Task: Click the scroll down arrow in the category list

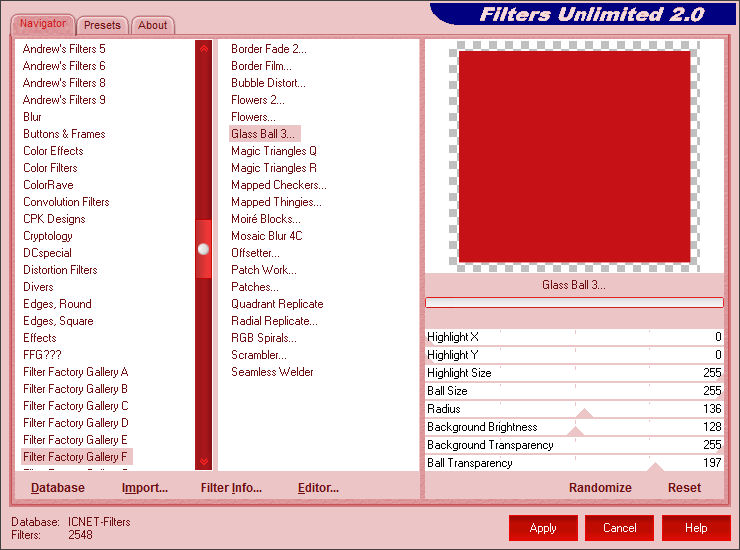Action: pyautogui.click(x=204, y=461)
